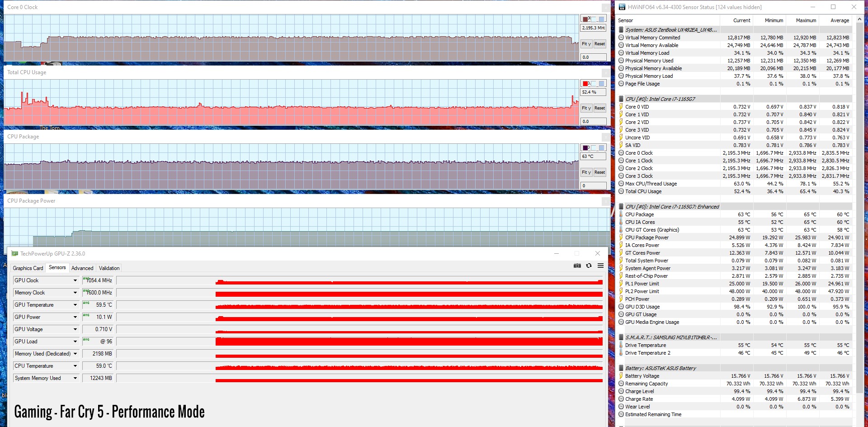Open the GPU Clock sensor dropdown
The image size is (868, 427).
point(75,280)
